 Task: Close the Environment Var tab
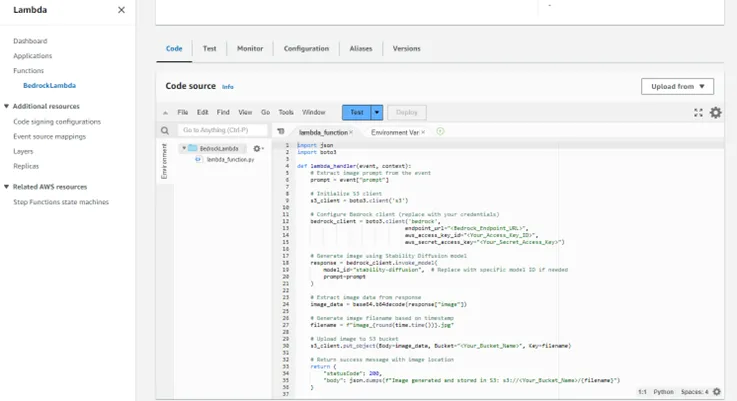[423, 133]
